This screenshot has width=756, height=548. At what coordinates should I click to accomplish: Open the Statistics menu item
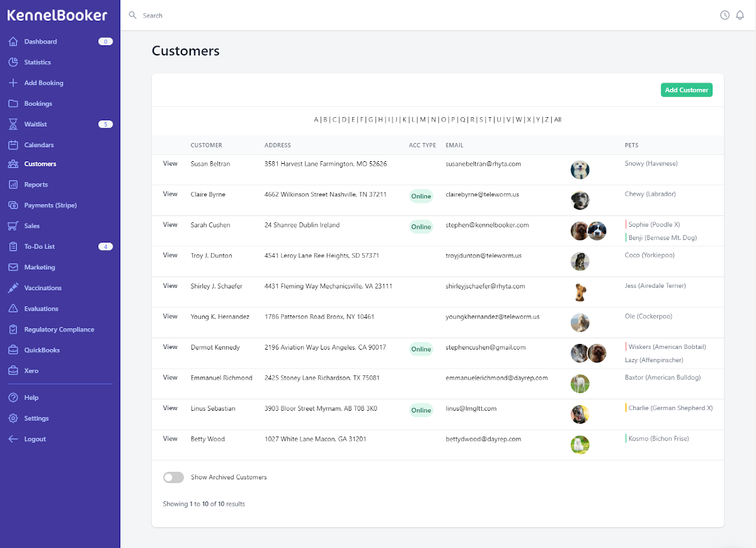pyautogui.click(x=38, y=62)
